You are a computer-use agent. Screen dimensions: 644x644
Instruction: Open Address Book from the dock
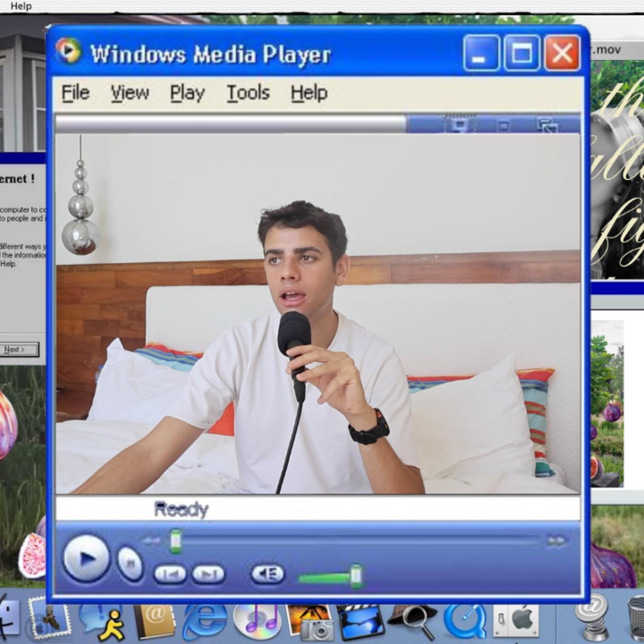click(x=155, y=621)
